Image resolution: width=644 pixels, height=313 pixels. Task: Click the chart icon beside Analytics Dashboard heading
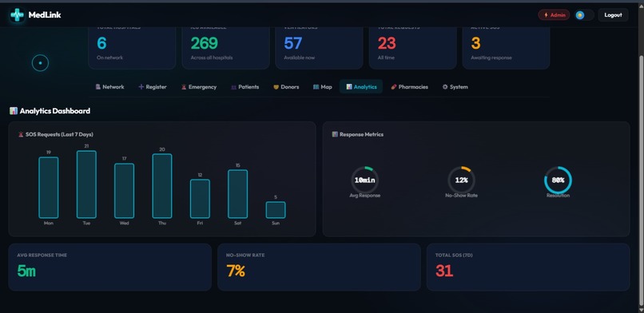[x=14, y=111]
